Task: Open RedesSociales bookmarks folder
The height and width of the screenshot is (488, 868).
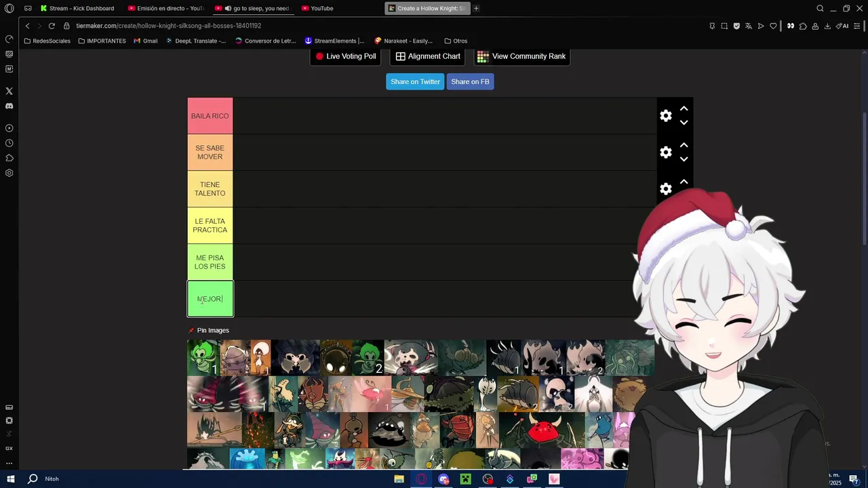Action: coord(47,41)
